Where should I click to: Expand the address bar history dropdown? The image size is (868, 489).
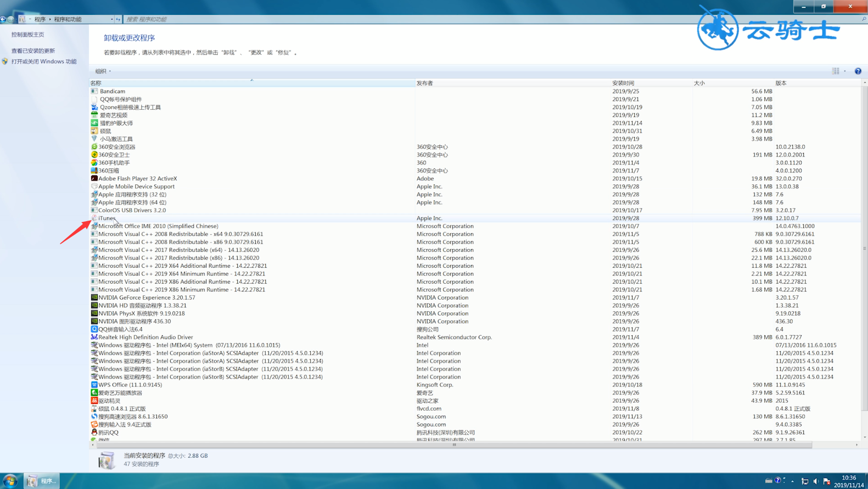tap(111, 19)
